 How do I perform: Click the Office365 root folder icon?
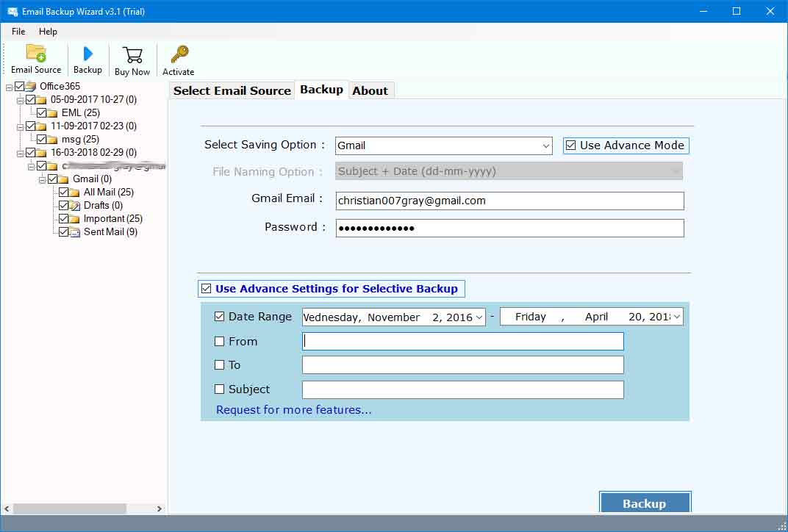coord(31,86)
